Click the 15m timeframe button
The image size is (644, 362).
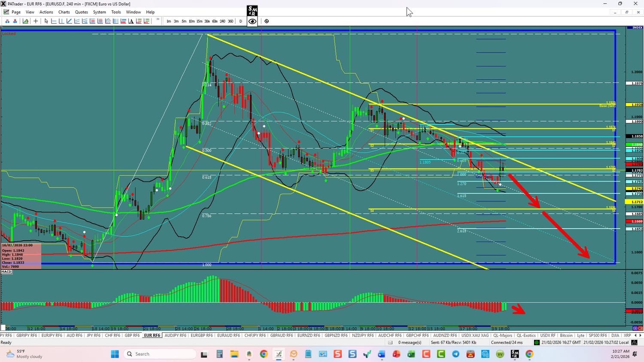[199, 21]
